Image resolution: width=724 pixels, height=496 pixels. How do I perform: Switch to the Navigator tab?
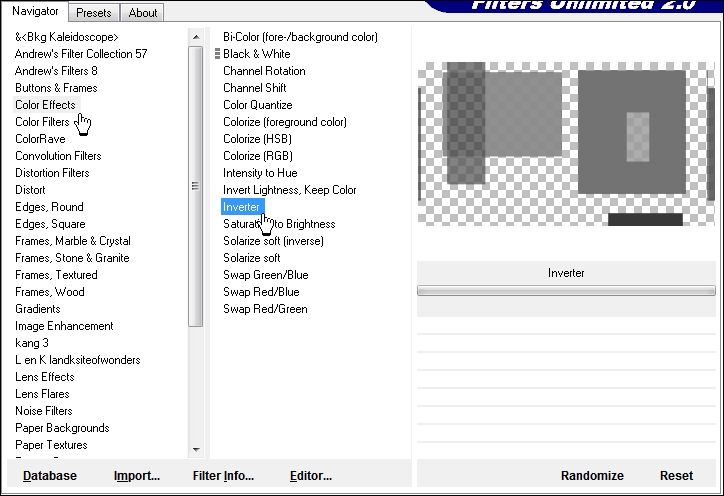[35, 11]
